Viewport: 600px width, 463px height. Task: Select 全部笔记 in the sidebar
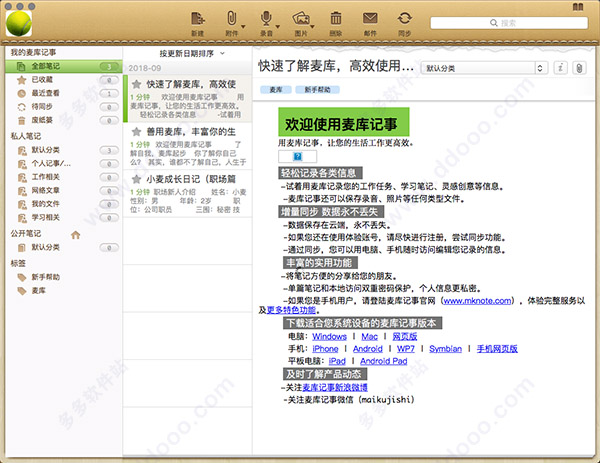pyautogui.click(x=64, y=66)
